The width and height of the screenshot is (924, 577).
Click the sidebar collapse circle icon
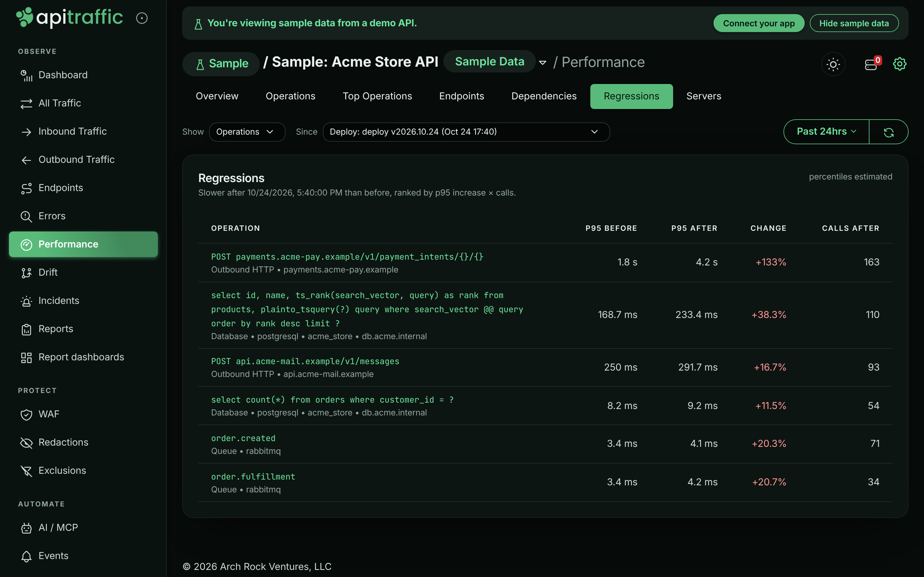pyautogui.click(x=142, y=18)
